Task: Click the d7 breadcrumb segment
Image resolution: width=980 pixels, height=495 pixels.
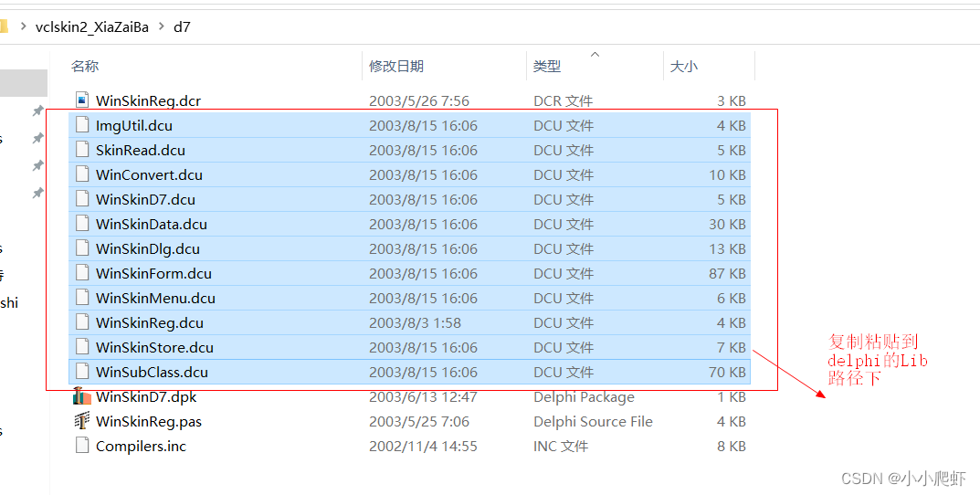Action: (182, 26)
